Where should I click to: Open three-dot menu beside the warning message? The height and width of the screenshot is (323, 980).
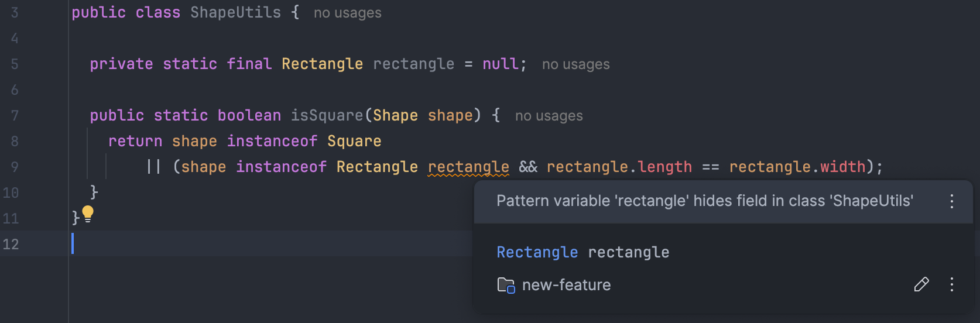[952, 201]
